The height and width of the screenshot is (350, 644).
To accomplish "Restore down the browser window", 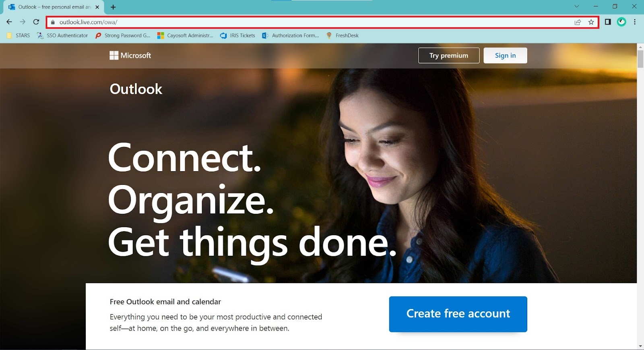I will (615, 6).
